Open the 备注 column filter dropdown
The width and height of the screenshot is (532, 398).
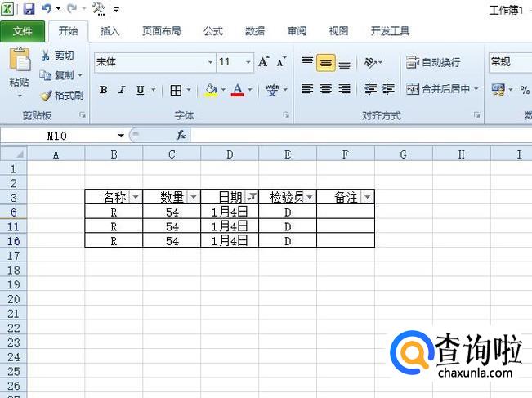click(x=368, y=197)
